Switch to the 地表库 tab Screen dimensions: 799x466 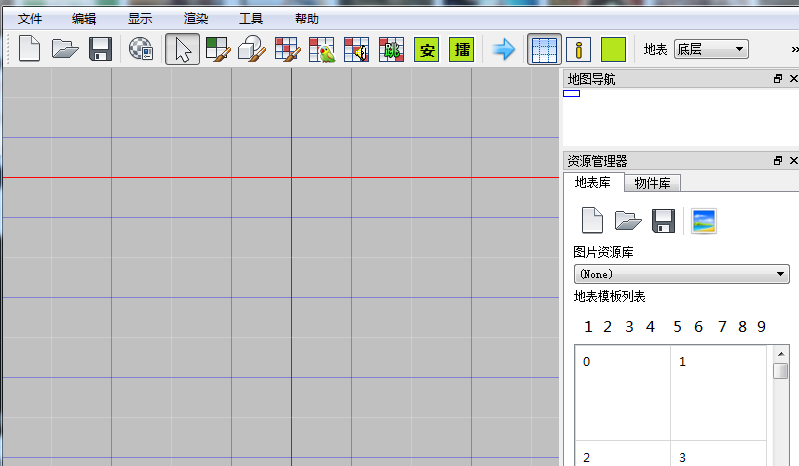coord(593,182)
